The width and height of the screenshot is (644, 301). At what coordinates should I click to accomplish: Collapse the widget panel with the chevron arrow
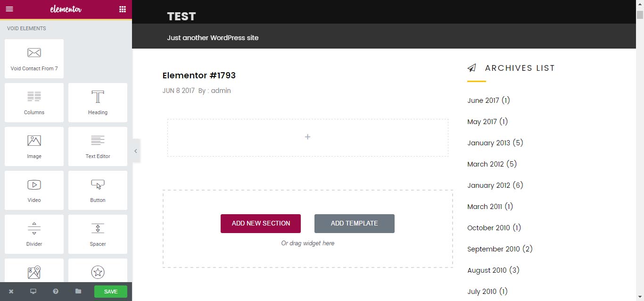(x=136, y=150)
